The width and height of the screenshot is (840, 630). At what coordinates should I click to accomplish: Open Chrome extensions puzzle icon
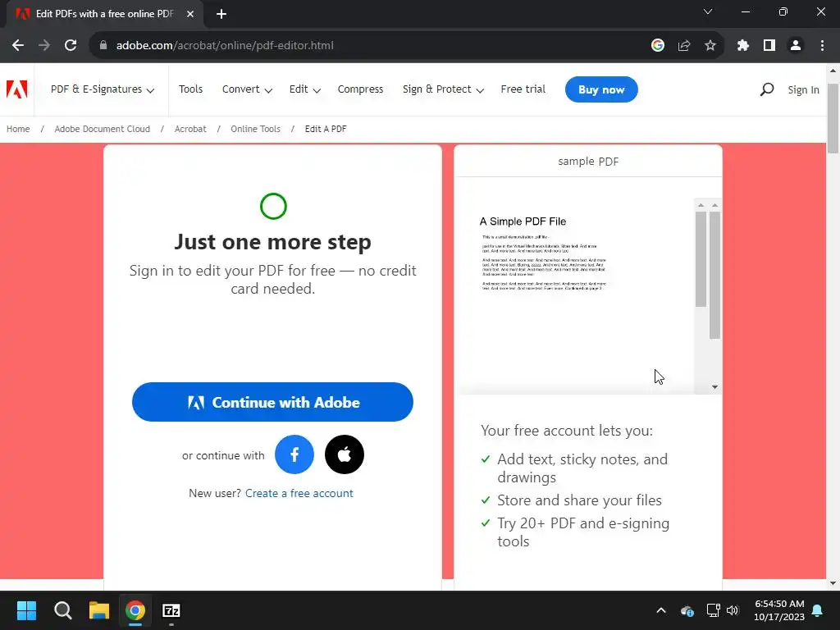coord(742,46)
